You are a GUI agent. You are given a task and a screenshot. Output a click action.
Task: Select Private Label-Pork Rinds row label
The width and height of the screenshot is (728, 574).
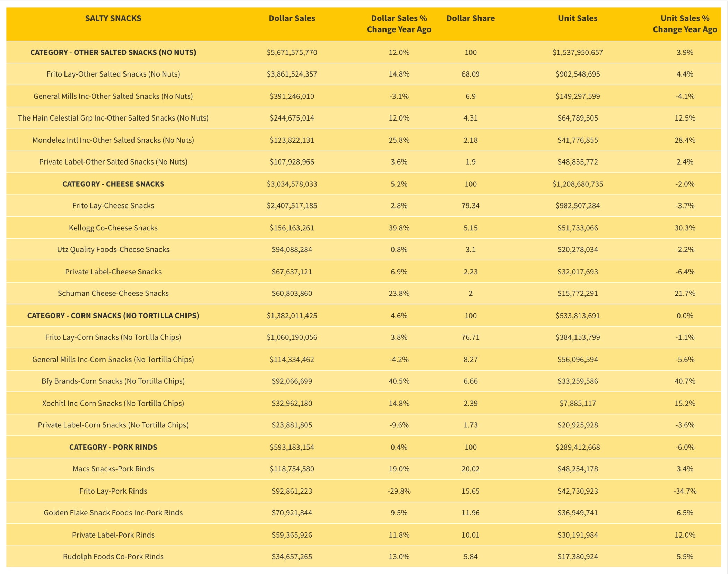113,535
